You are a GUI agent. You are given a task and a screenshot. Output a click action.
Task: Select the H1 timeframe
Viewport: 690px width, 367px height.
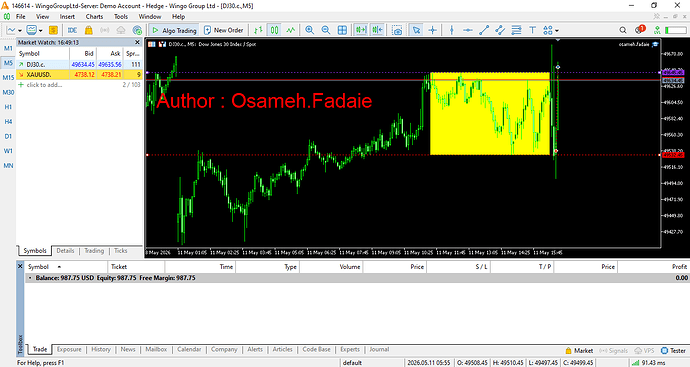[8, 107]
